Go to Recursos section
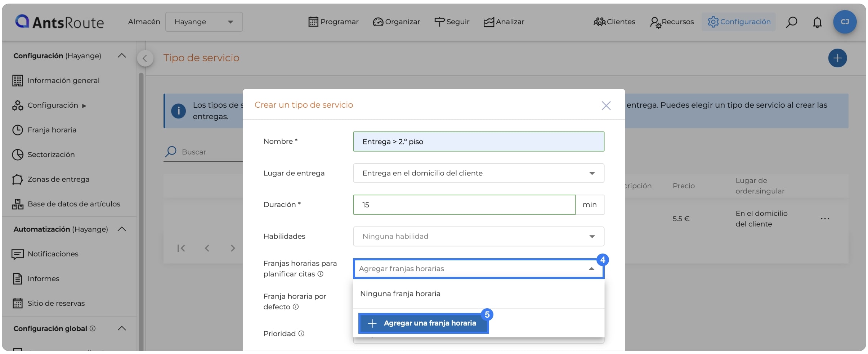 pos(672,22)
